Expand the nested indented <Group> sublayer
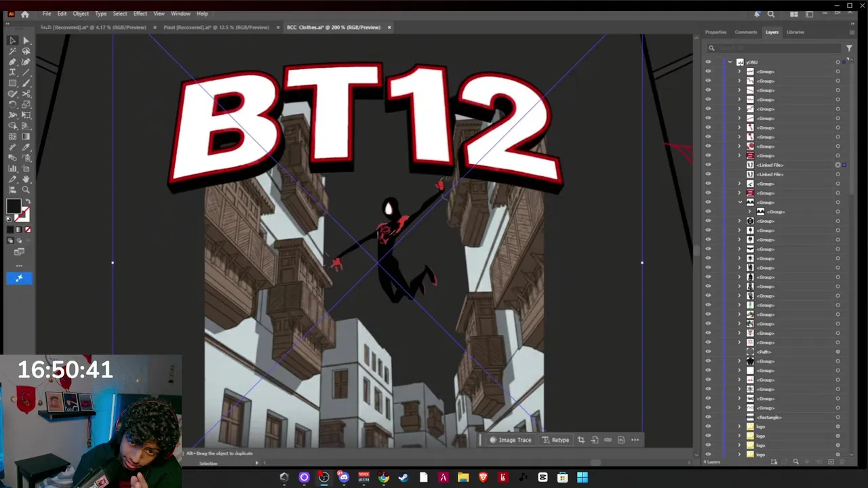Screen dimensions: 868x488 pyautogui.click(x=749, y=211)
